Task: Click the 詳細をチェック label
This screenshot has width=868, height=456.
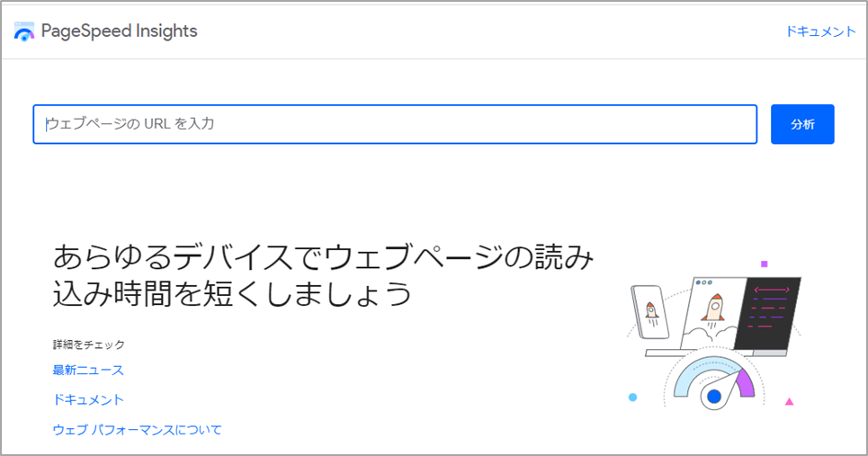Action: (88, 344)
